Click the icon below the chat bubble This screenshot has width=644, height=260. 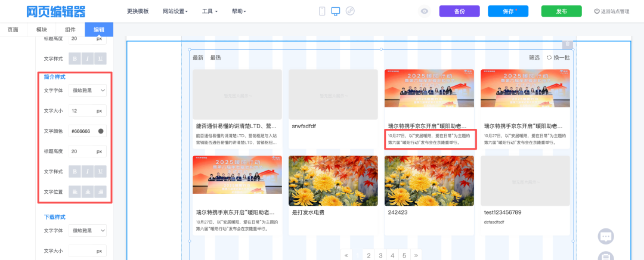(606, 256)
